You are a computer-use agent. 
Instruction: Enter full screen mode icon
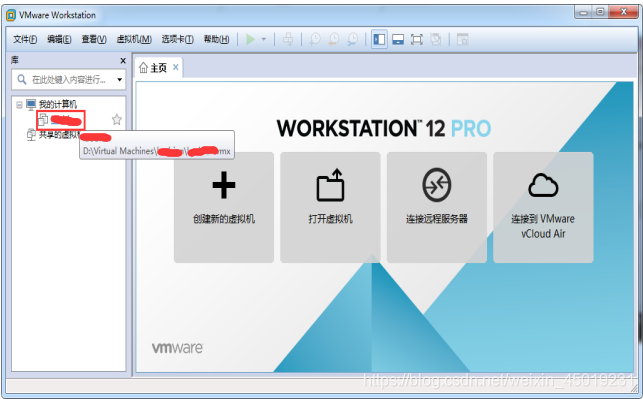(x=417, y=39)
